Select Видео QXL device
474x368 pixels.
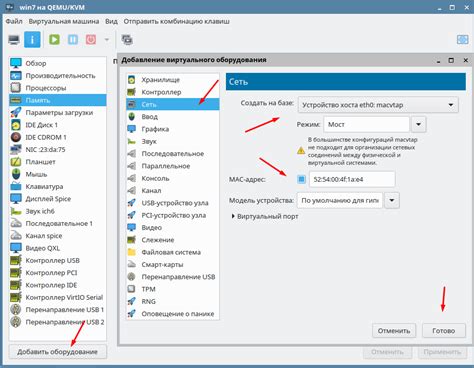[x=58, y=248]
